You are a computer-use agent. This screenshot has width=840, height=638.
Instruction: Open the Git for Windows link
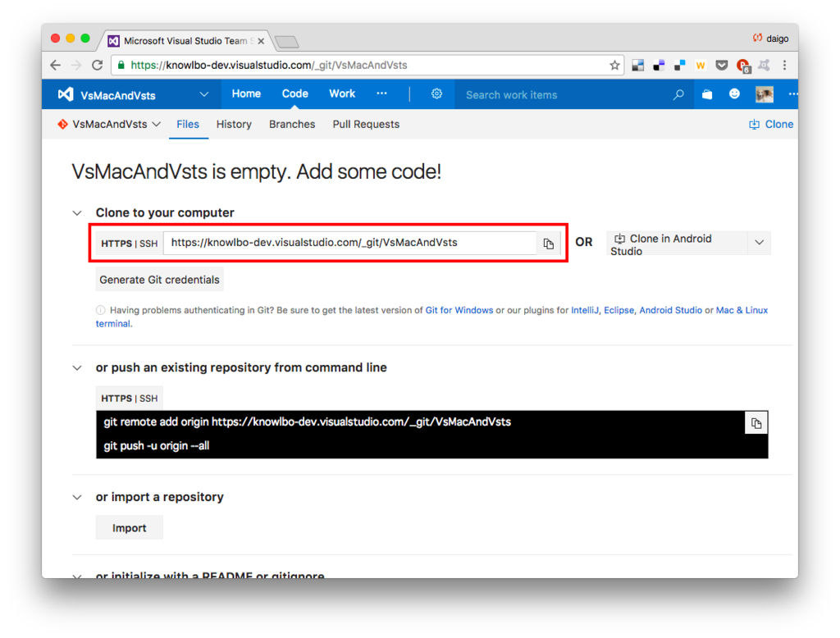(x=459, y=310)
